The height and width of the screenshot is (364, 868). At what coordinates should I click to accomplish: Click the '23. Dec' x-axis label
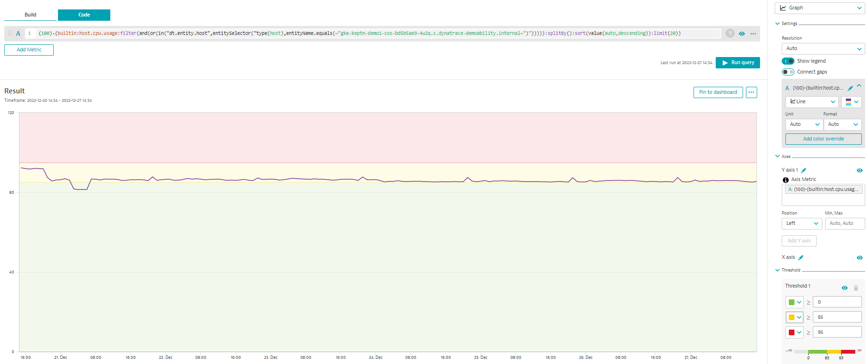(x=271, y=358)
